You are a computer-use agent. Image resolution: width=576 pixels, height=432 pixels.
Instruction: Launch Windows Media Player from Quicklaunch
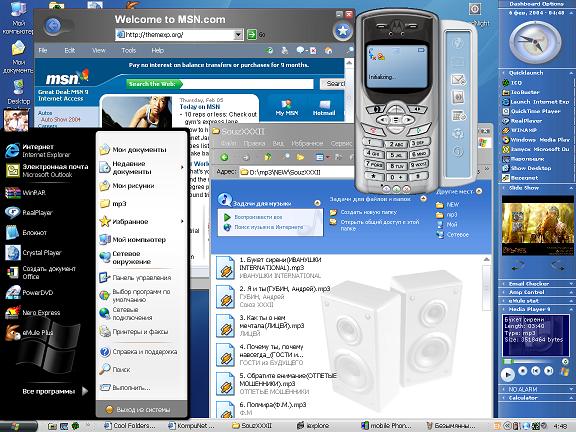(536, 140)
